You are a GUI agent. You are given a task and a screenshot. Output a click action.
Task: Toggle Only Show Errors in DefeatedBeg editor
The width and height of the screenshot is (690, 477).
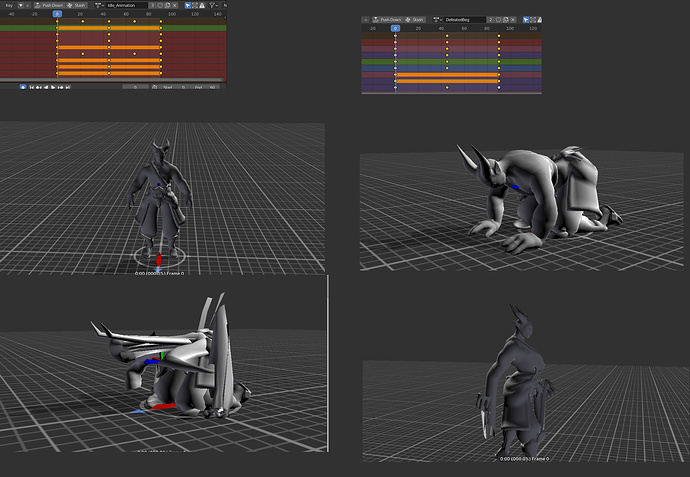[x=540, y=20]
